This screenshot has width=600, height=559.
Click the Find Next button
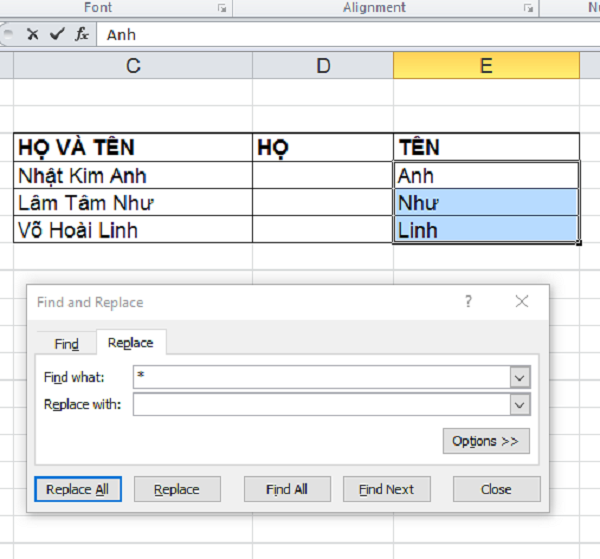pos(386,489)
